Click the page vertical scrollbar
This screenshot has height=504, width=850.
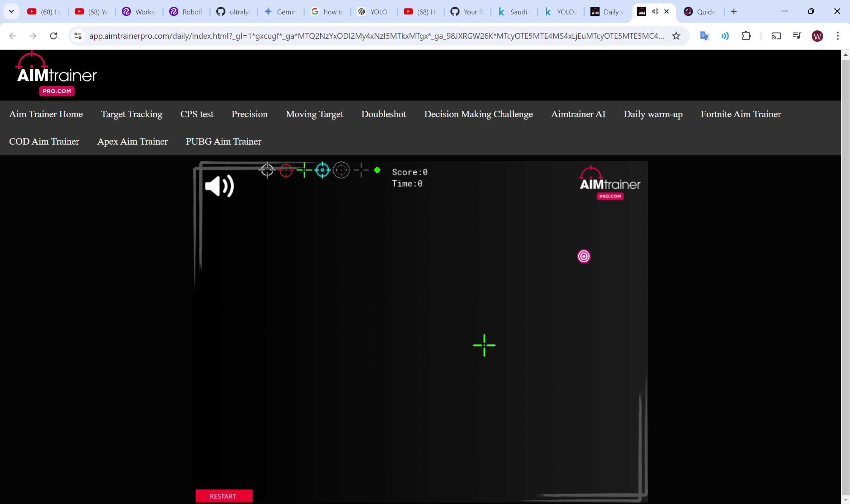(845, 266)
